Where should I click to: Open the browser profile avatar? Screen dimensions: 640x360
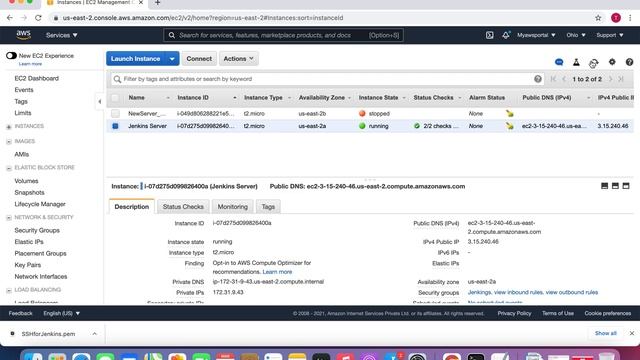point(616,18)
